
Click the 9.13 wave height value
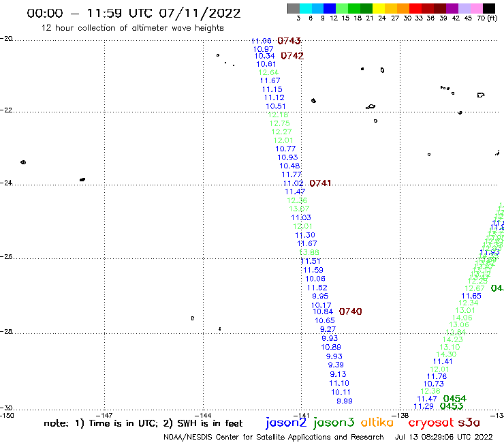coord(338,374)
